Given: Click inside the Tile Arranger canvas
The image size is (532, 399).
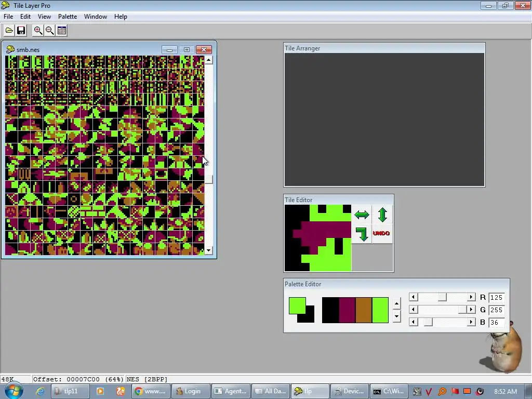Looking at the screenshot, I should [384, 119].
